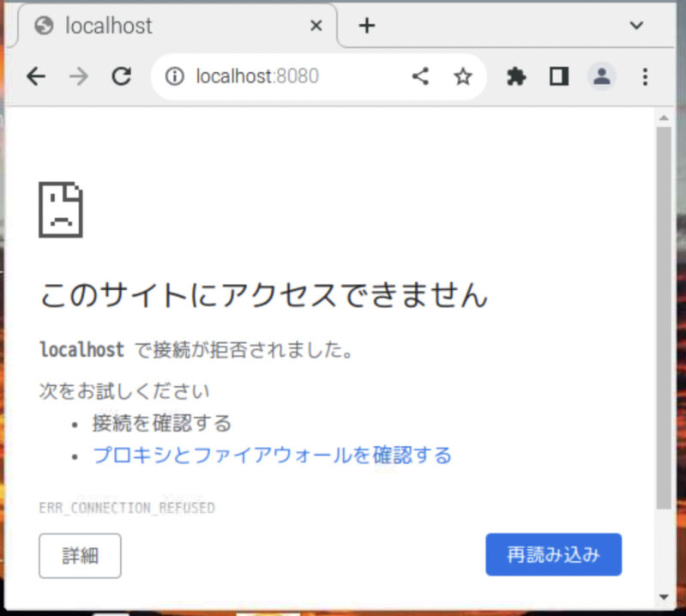Image resolution: width=686 pixels, height=616 pixels.
Task: Go back using the back arrow
Action: click(x=35, y=77)
